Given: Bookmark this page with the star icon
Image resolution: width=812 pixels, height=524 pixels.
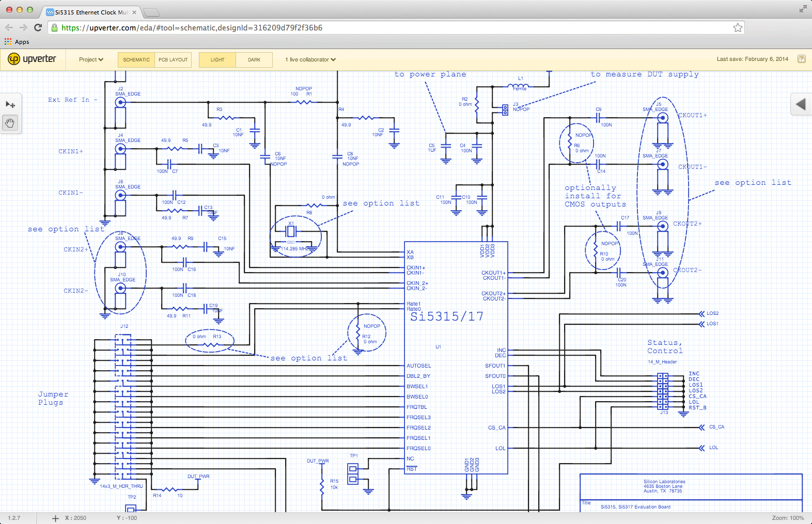Looking at the screenshot, I should click(738, 28).
